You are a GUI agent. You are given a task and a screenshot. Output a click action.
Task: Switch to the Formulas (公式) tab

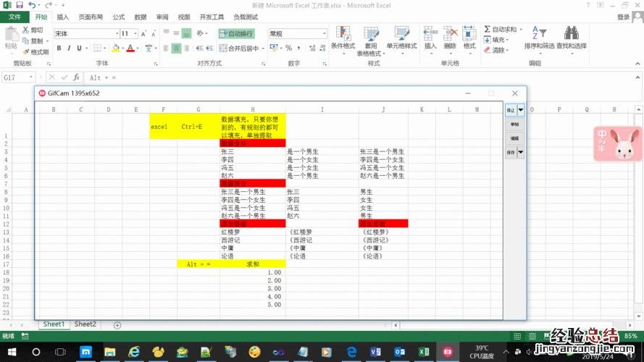pyautogui.click(x=119, y=17)
